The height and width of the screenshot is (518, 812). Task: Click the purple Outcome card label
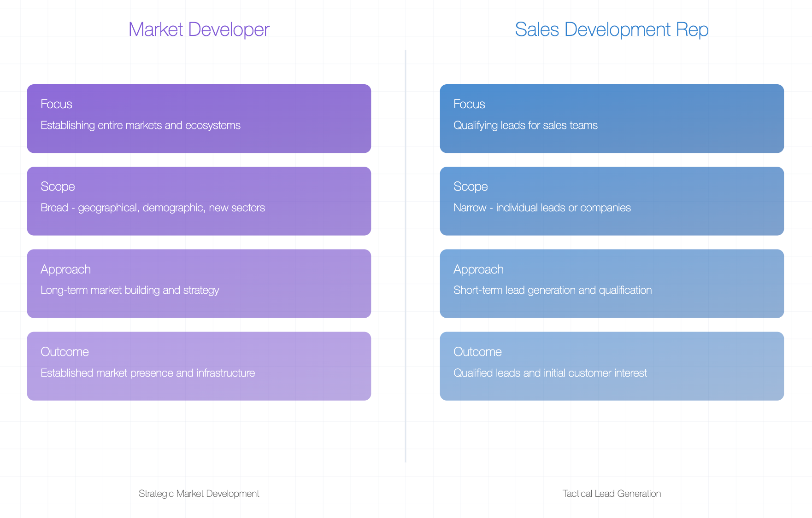(x=65, y=352)
